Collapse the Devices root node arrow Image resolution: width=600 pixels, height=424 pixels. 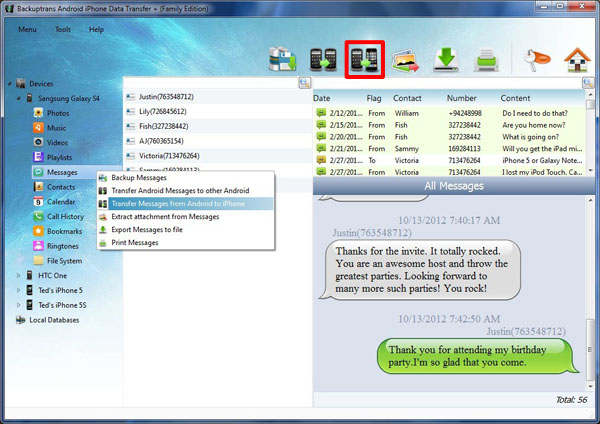tap(10, 83)
